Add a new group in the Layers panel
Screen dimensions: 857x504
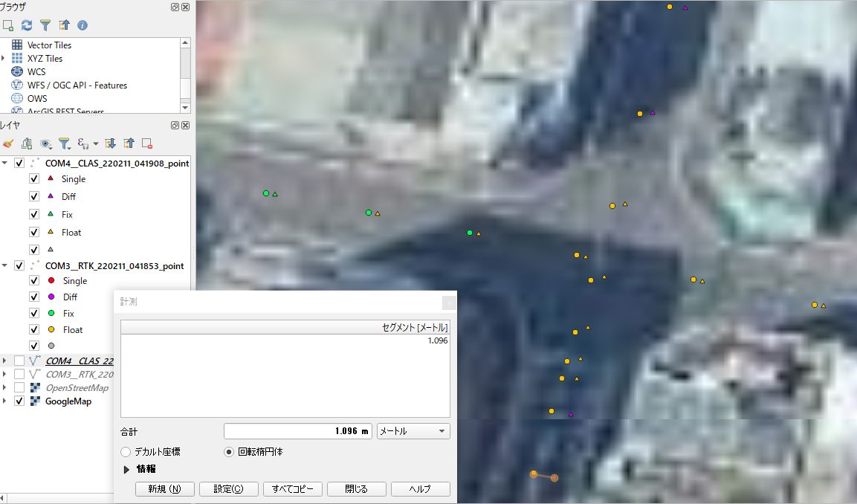[x=28, y=143]
